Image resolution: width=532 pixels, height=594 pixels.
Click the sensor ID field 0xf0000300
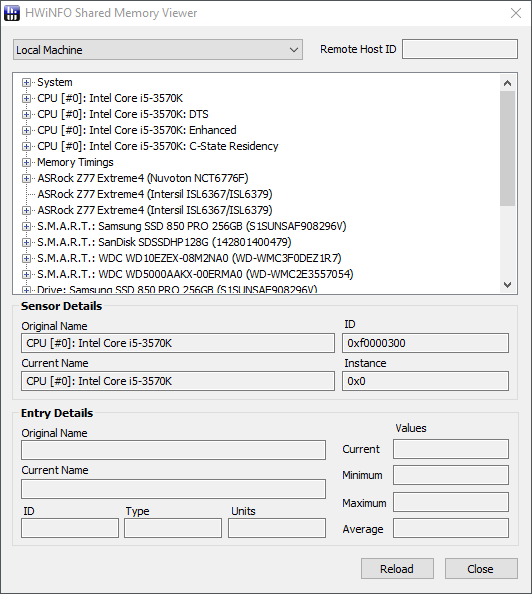pos(425,343)
